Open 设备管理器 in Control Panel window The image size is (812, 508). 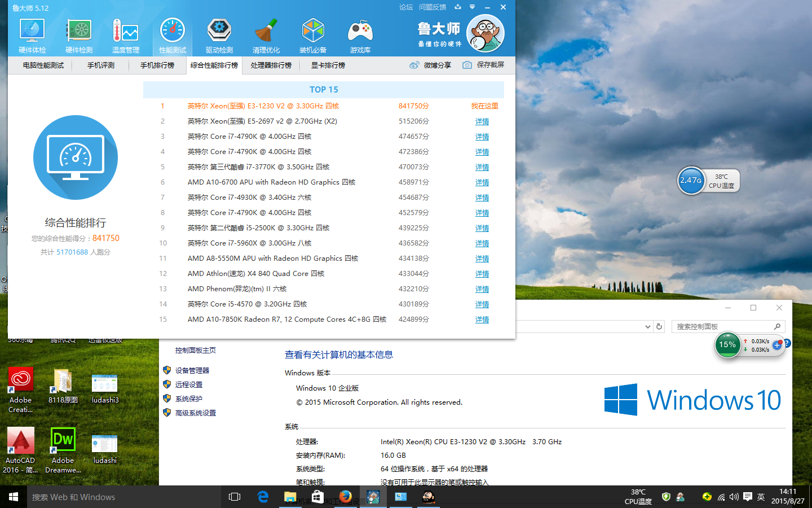[x=192, y=370]
